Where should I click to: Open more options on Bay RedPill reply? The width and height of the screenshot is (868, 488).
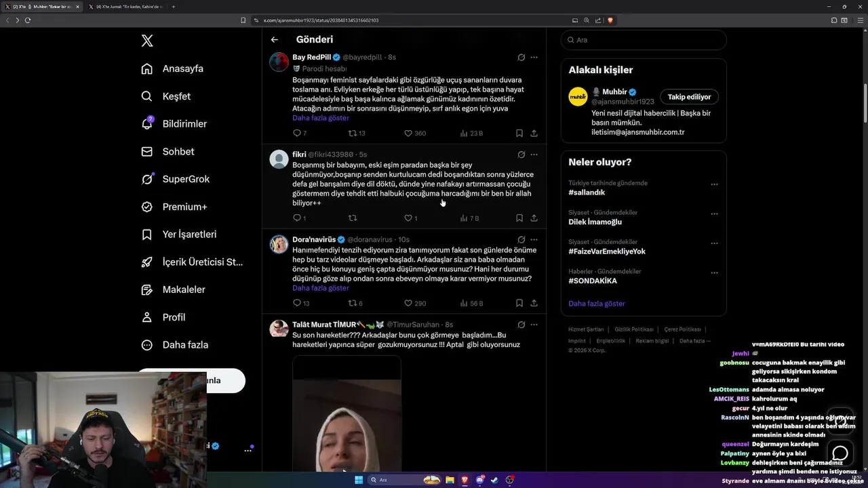click(x=534, y=58)
